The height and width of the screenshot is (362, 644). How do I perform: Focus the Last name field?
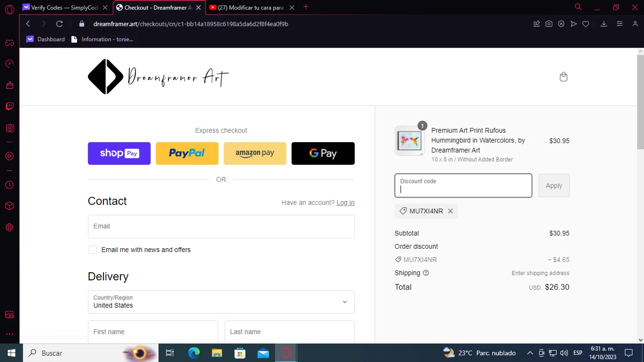tap(289, 332)
